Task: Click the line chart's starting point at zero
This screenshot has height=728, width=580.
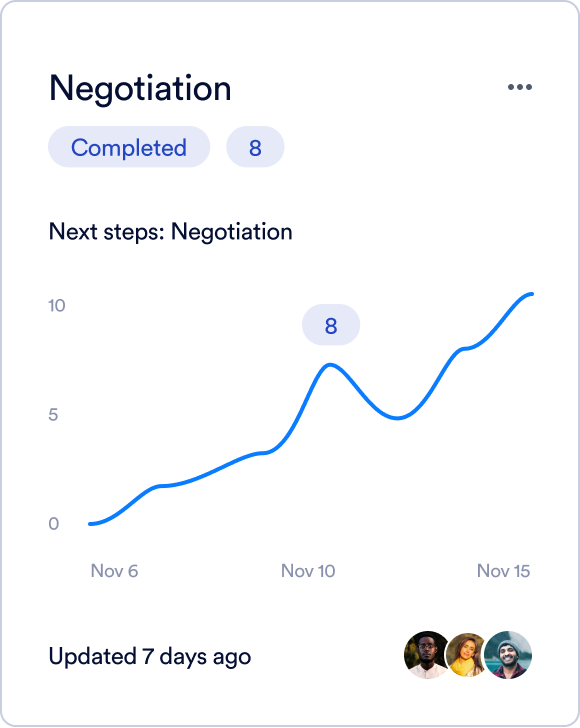Action: click(90, 524)
